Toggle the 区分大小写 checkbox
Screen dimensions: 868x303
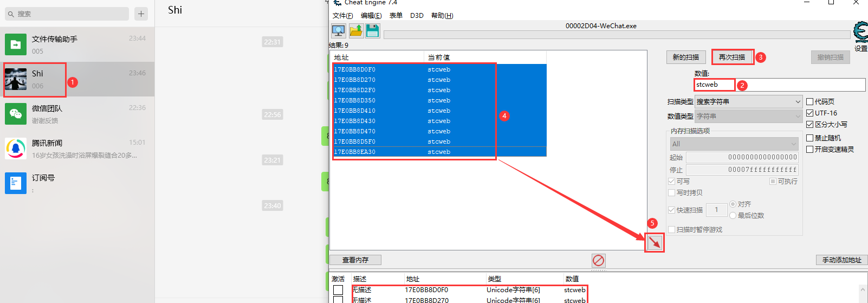point(810,124)
